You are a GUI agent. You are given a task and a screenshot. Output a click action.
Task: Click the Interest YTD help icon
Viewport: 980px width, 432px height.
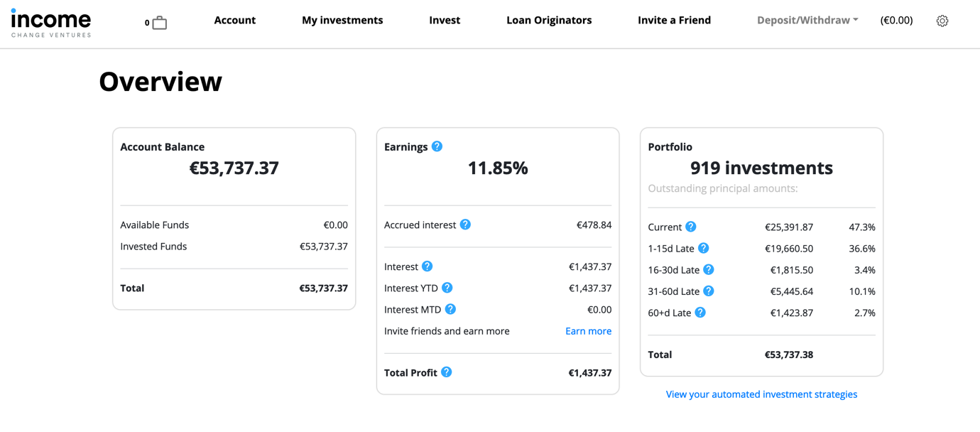447,288
